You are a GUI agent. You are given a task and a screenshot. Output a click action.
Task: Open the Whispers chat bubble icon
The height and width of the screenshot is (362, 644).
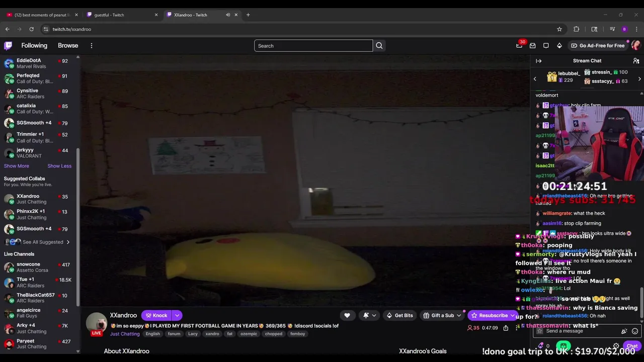tap(546, 46)
